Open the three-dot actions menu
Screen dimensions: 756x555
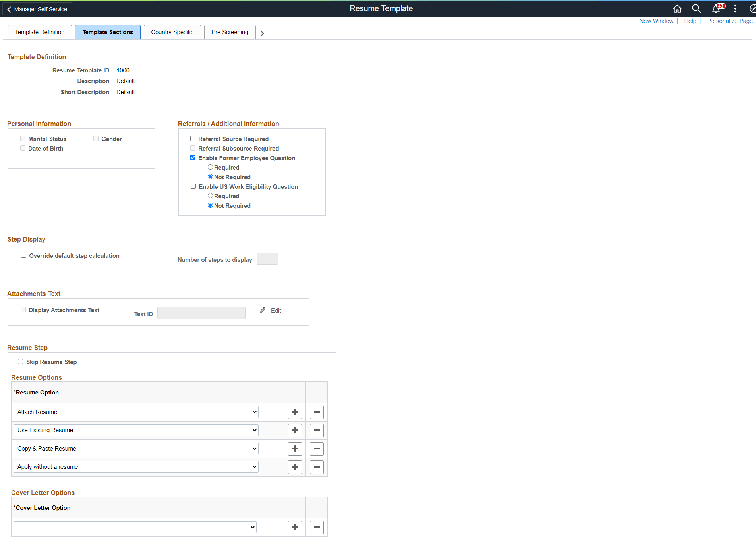point(735,8)
